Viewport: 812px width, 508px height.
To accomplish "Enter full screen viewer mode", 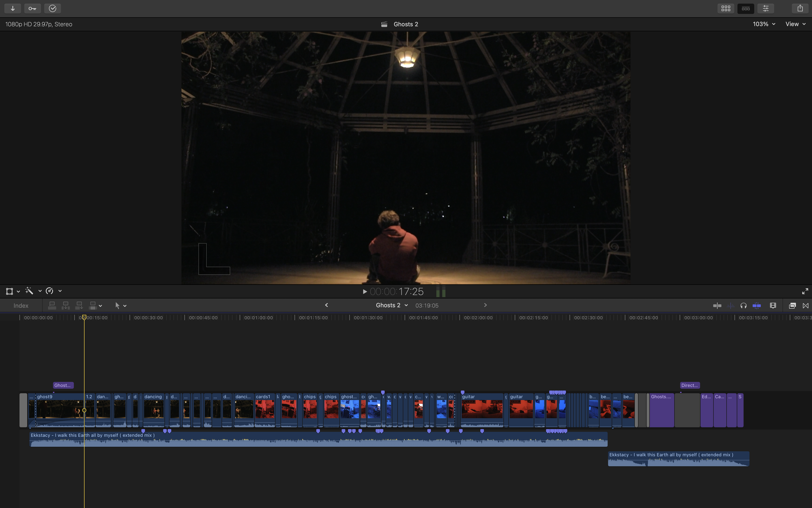I will tap(805, 291).
